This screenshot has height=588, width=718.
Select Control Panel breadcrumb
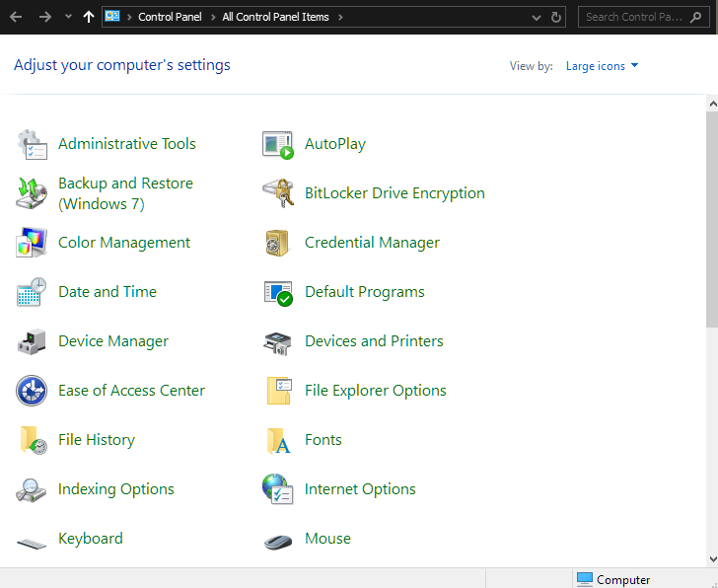point(170,17)
